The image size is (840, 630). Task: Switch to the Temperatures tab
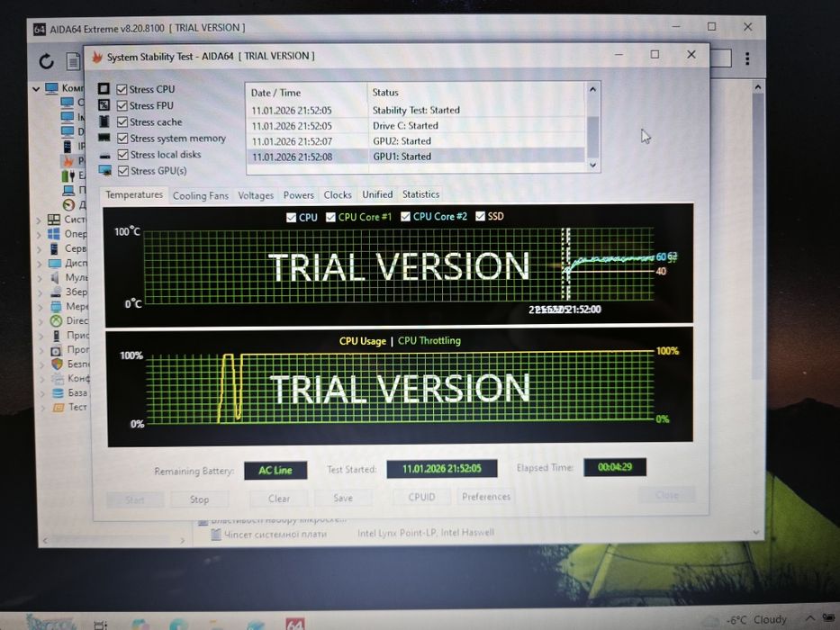134,194
